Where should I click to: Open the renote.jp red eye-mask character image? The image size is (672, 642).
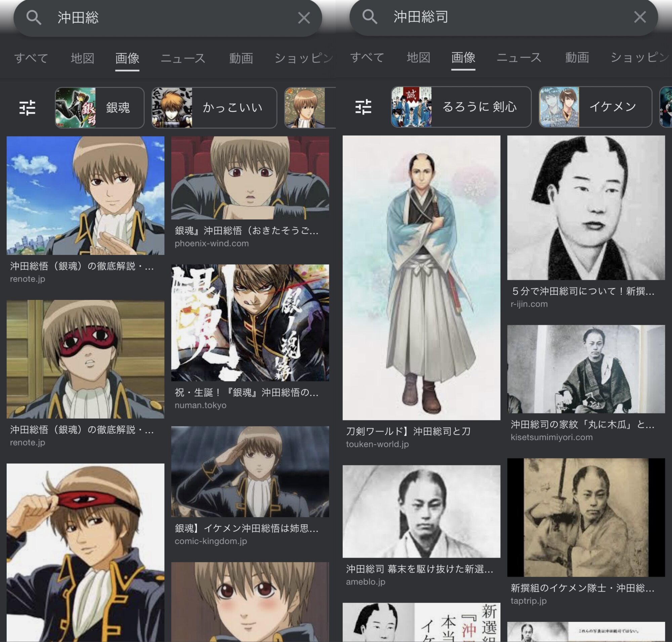[85, 359]
